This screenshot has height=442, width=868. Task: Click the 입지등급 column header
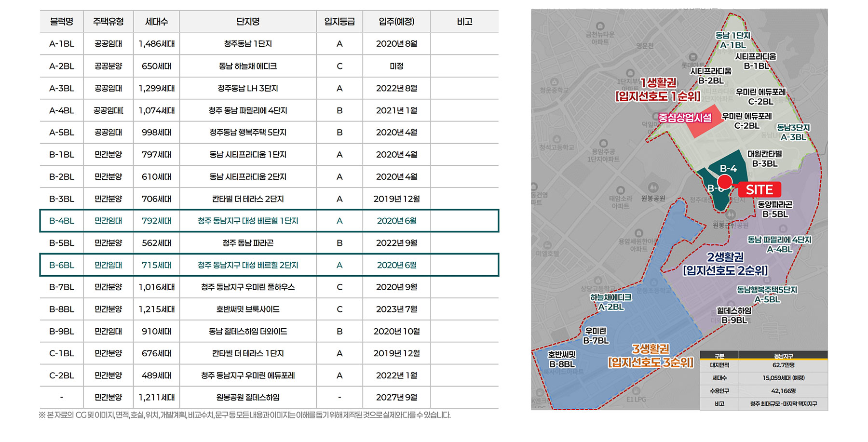coord(339,22)
